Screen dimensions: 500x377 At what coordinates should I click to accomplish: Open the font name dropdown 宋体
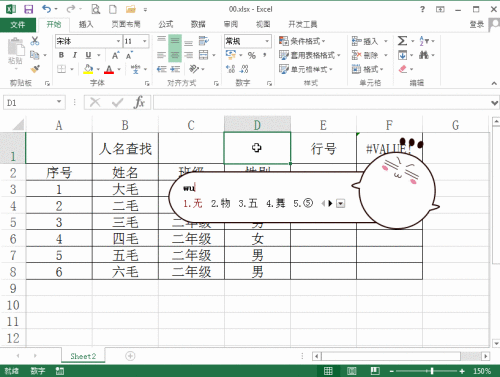pyautogui.click(x=118, y=41)
